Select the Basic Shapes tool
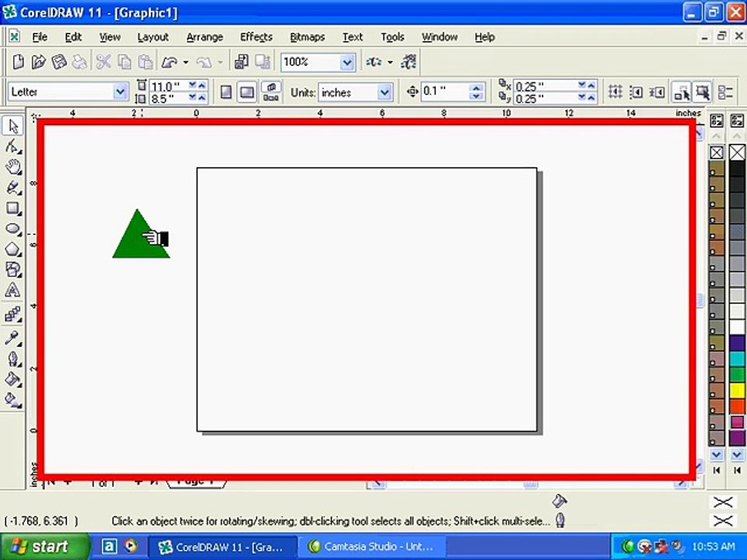The height and width of the screenshot is (560, 747). click(x=13, y=270)
